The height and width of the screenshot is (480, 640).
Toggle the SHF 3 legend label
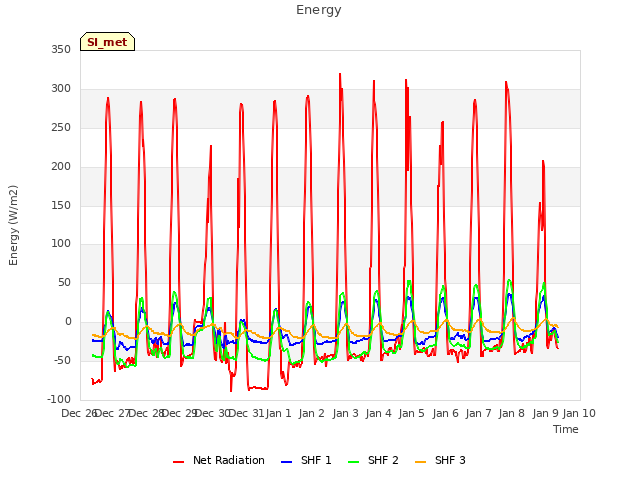pos(450,460)
